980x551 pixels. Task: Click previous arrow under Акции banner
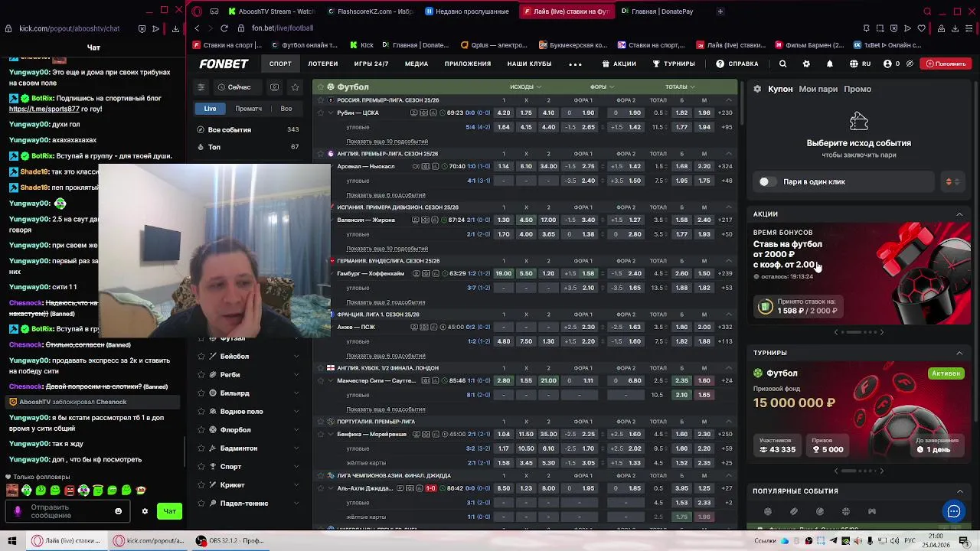pos(836,332)
